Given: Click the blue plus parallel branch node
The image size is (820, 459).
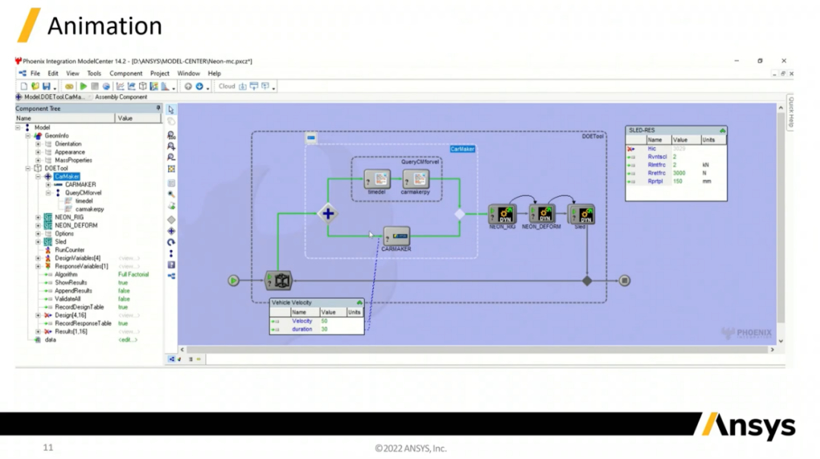Looking at the screenshot, I should (x=328, y=213).
